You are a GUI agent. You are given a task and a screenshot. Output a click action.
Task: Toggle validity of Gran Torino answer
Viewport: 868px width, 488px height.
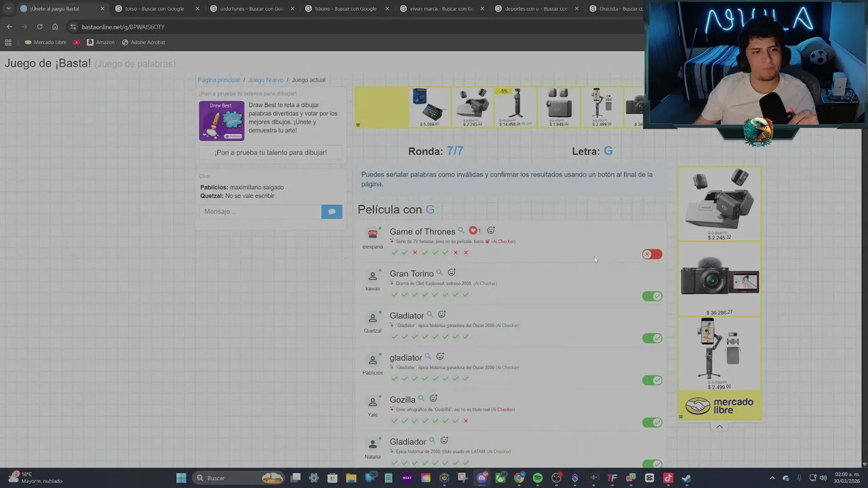(x=652, y=296)
